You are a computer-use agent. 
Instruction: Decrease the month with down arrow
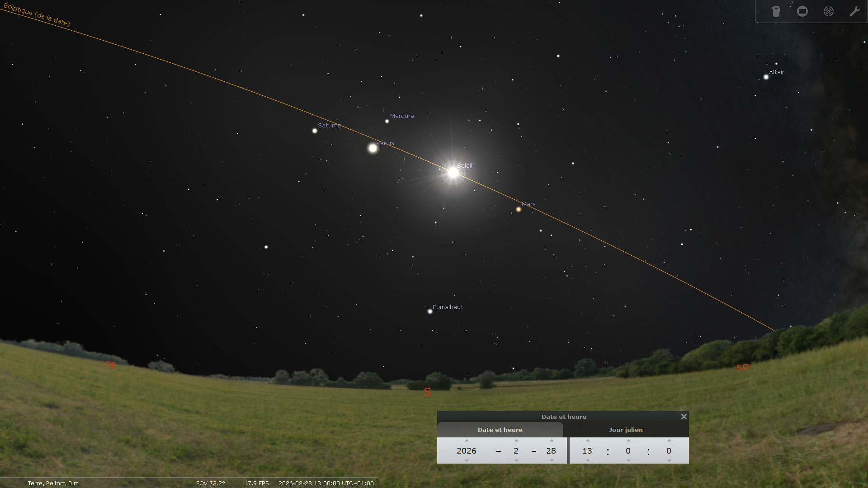[516, 460]
